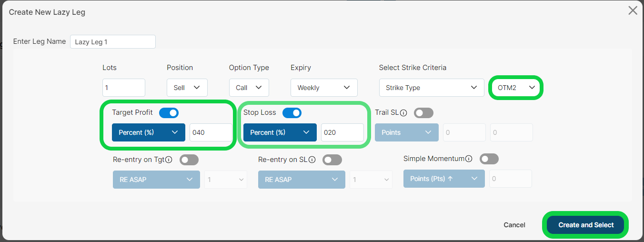Open Target Profit Percent (%) dropdown

pos(149,132)
